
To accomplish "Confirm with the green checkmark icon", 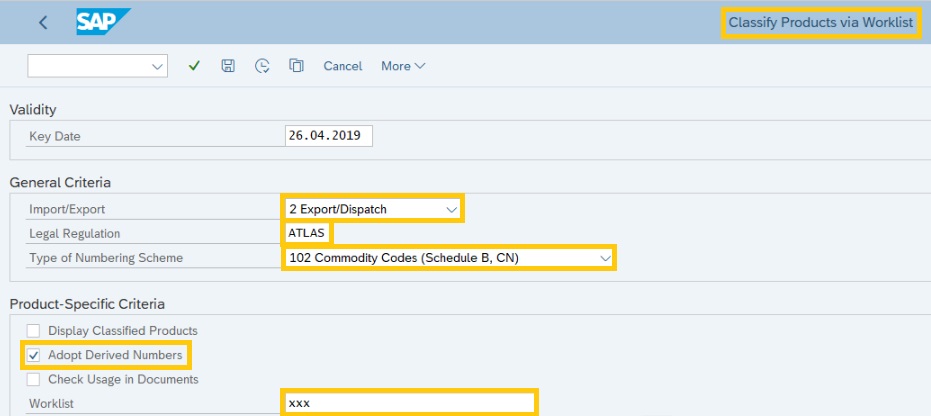I will tap(194, 66).
